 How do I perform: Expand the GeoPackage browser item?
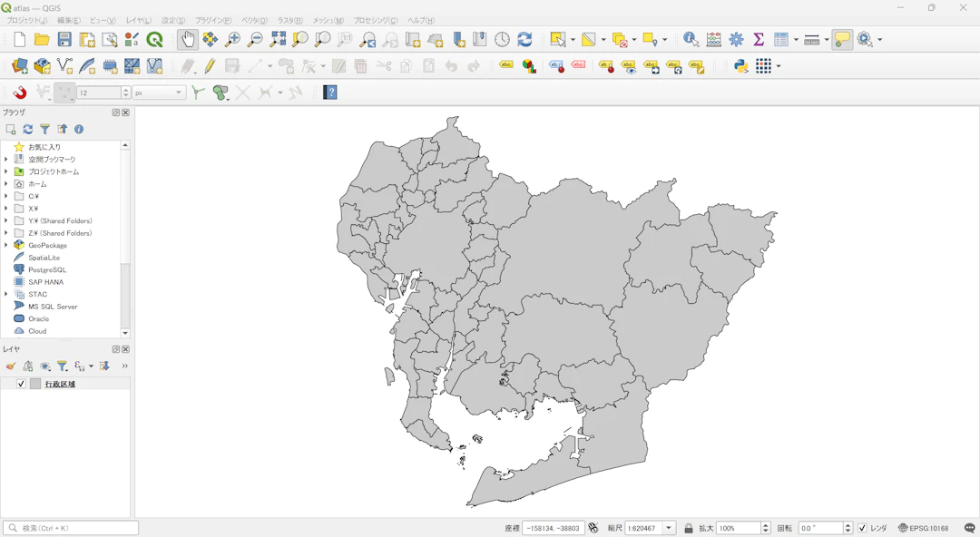pos(5,245)
